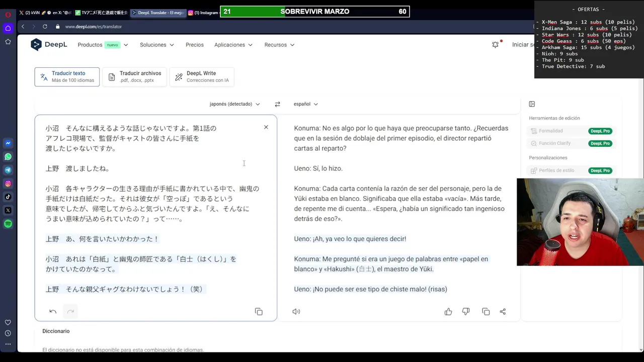Swap languages with the double-arrow icon

point(277,104)
